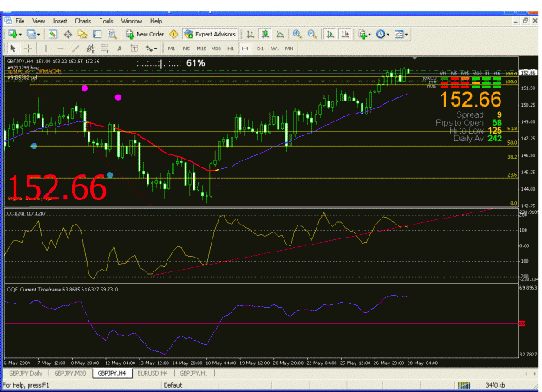Screen dimensions: 542x392
Task: Open the Indicators list dropdown
Action: [x=365, y=34]
